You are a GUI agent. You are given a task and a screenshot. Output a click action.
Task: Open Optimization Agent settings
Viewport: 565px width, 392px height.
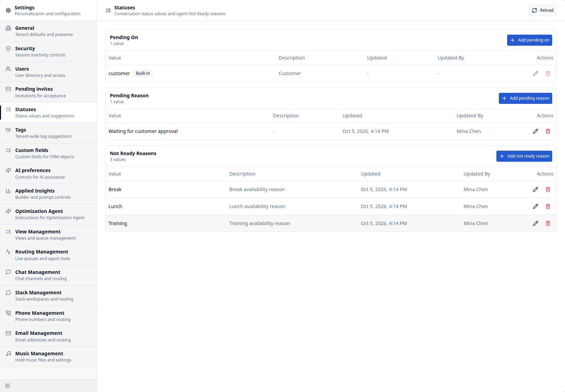click(x=49, y=214)
